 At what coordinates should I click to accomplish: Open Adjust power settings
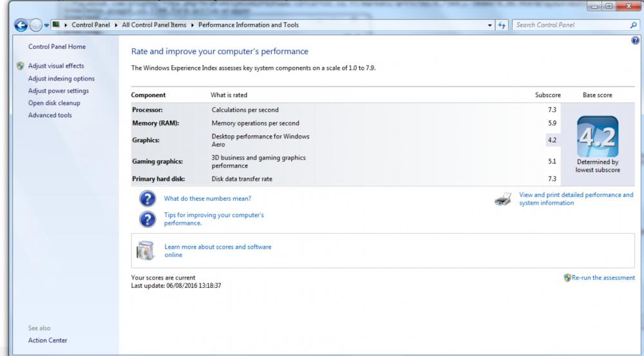point(59,91)
